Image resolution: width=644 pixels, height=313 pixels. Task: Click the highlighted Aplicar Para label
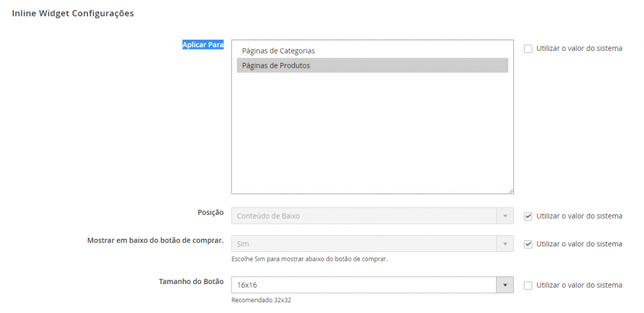coord(203,45)
